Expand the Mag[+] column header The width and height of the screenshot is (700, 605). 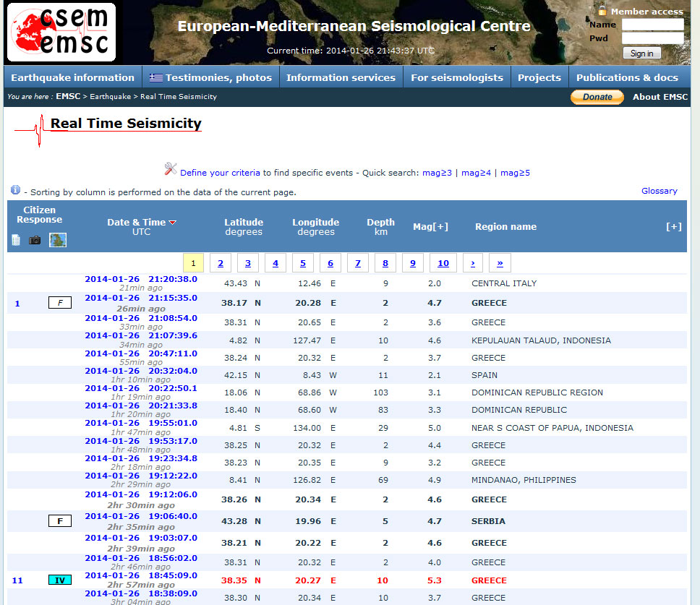click(x=430, y=226)
